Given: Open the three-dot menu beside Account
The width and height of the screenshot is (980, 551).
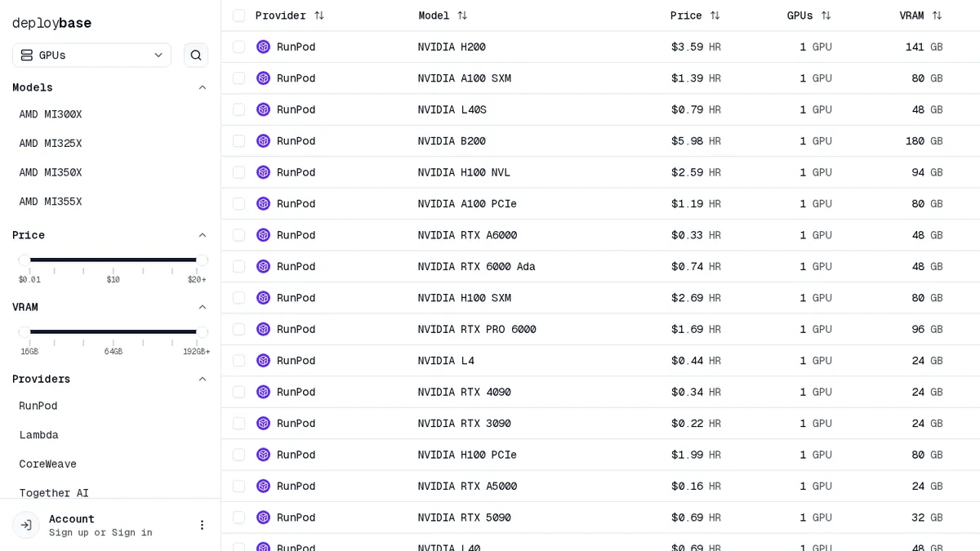Looking at the screenshot, I should (x=202, y=525).
